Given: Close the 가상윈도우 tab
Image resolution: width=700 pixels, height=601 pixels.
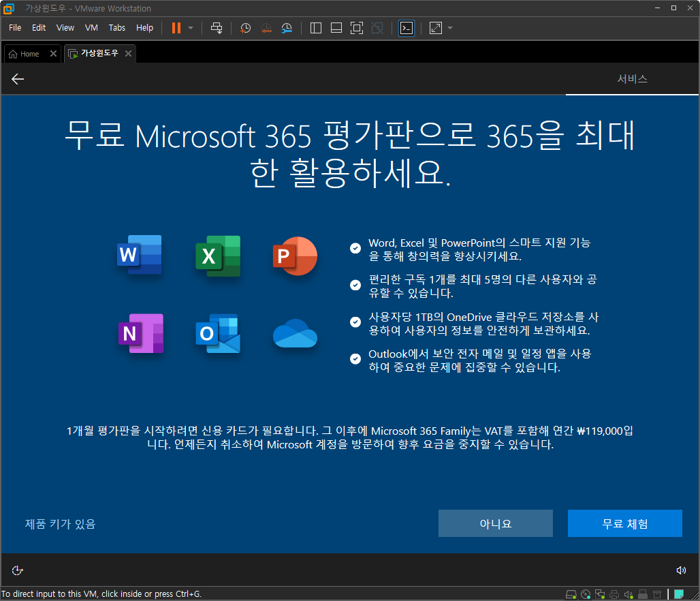Looking at the screenshot, I should (128, 54).
